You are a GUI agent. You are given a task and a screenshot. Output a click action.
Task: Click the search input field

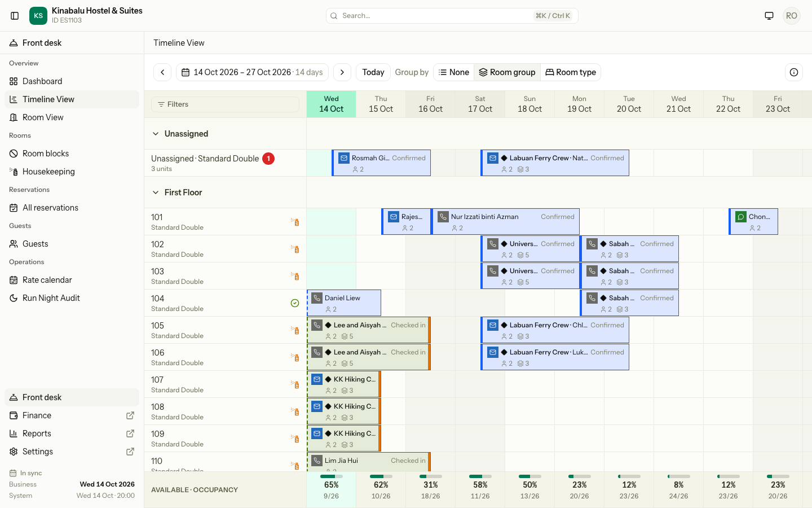click(452, 16)
